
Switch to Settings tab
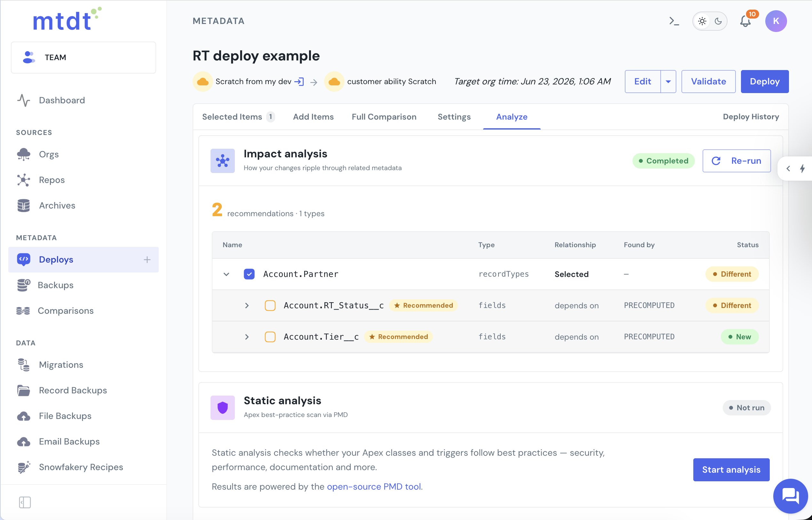[x=454, y=117]
